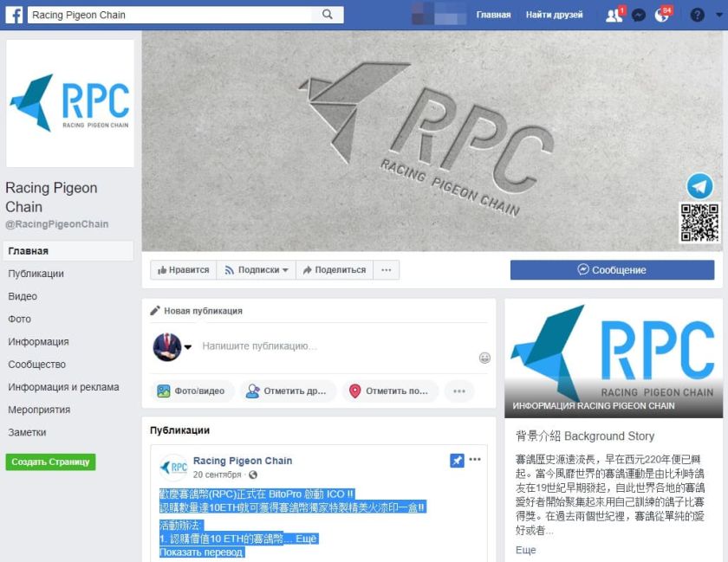Click the Фото/видео button
The width and height of the screenshot is (728, 562).
[192, 391]
